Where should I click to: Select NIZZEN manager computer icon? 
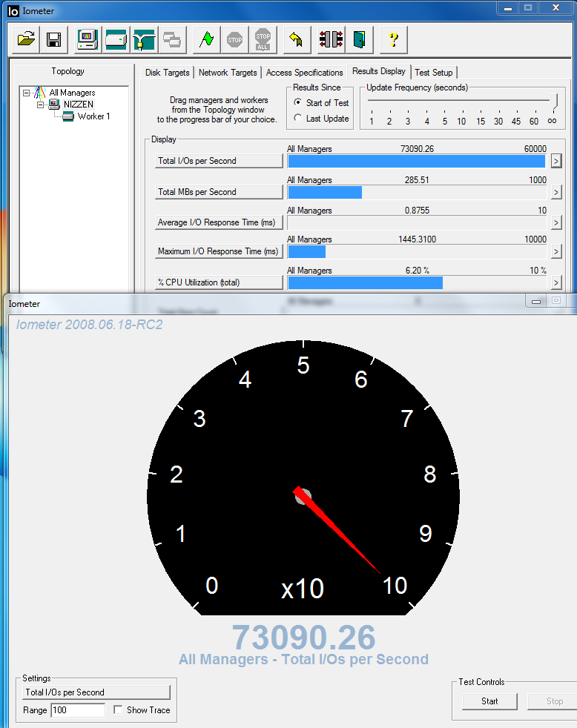(54, 104)
